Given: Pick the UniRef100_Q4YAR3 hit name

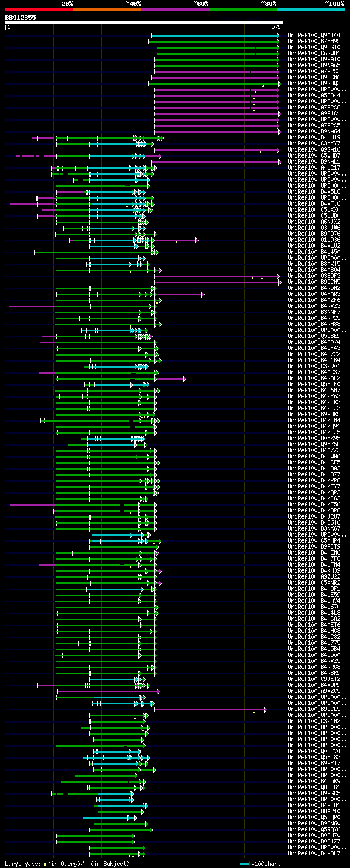Looking at the screenshot, I should 314,294.
